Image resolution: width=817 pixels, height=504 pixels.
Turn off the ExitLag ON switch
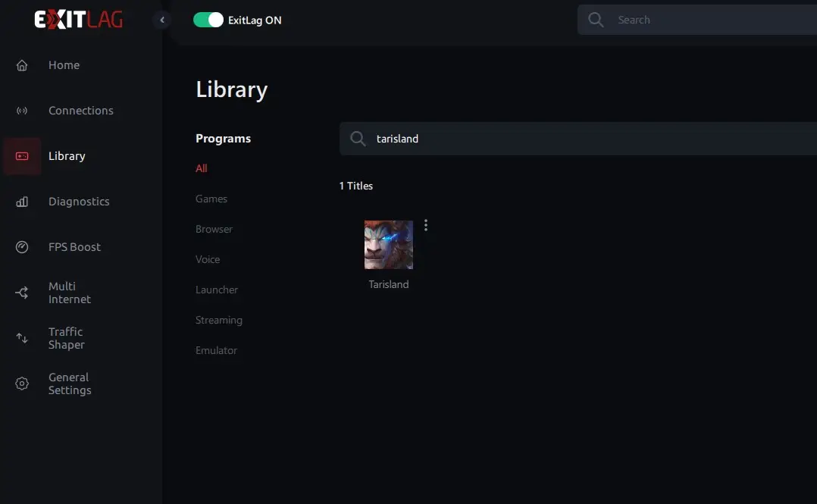click(208, 20)
